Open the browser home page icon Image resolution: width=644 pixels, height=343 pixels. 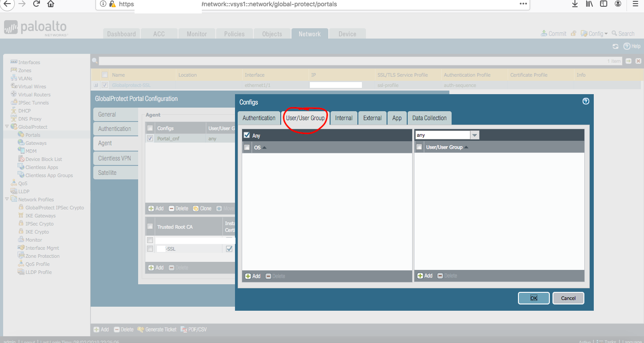coord(51,4)
